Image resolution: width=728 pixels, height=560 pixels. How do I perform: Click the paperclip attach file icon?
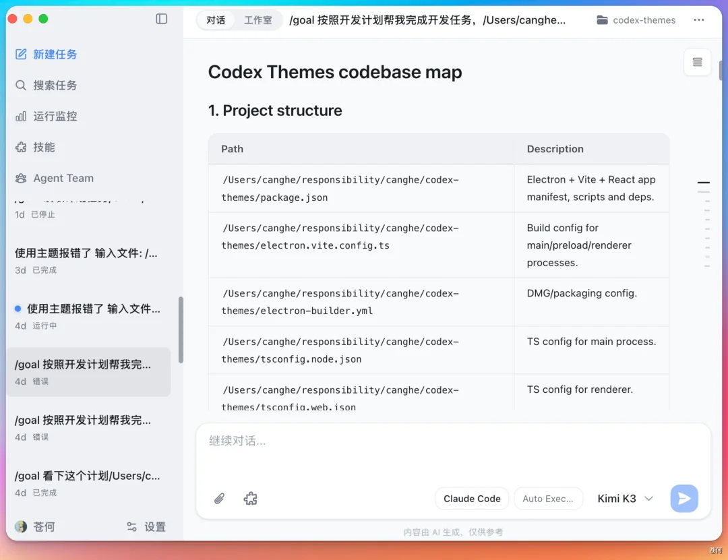coord(219,499)
